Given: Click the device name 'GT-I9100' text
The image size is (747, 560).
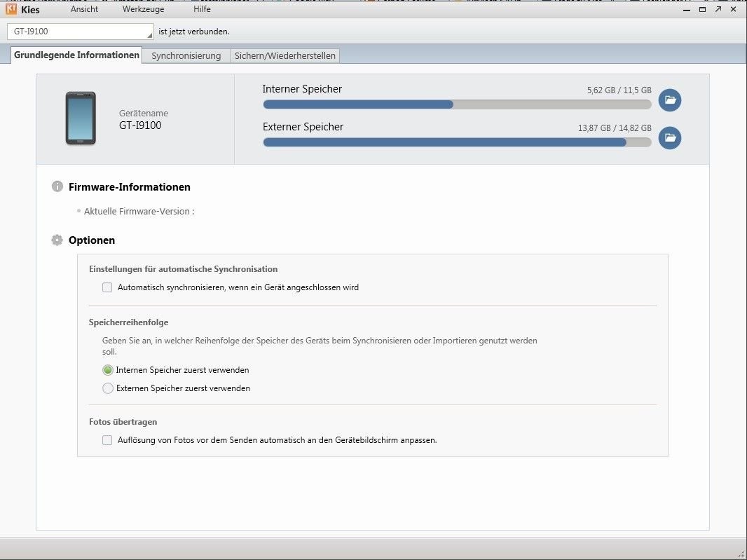Looking at the screenshot, I should (x=140, y=125).
